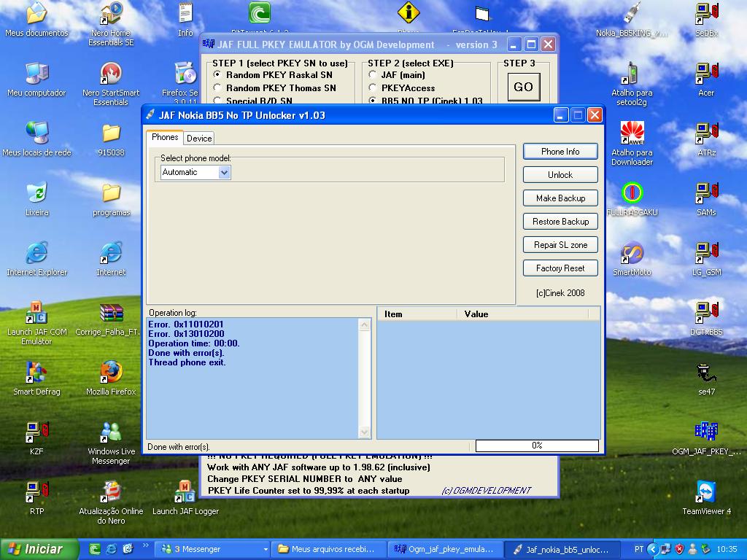
Task: Select Meus locais de rede icon
Action: [36, 139]
